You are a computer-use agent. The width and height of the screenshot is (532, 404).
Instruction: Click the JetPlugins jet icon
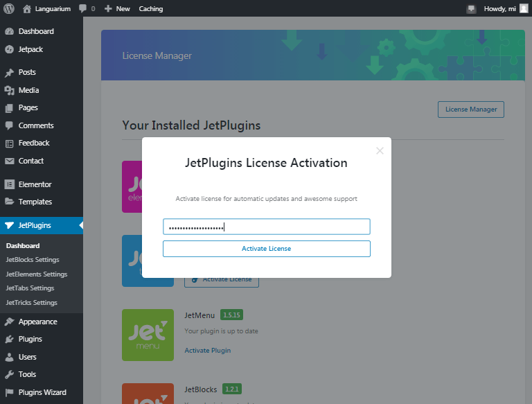tap(10, 225)
